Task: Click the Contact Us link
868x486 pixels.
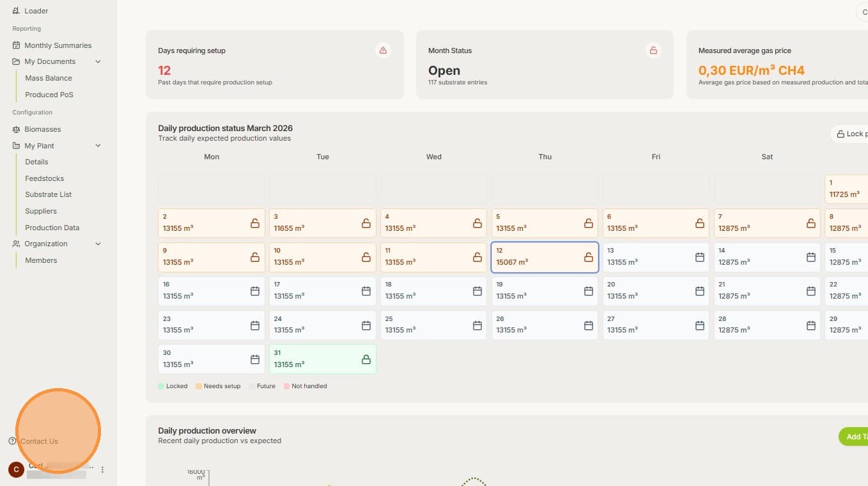Action: (39, 441)
